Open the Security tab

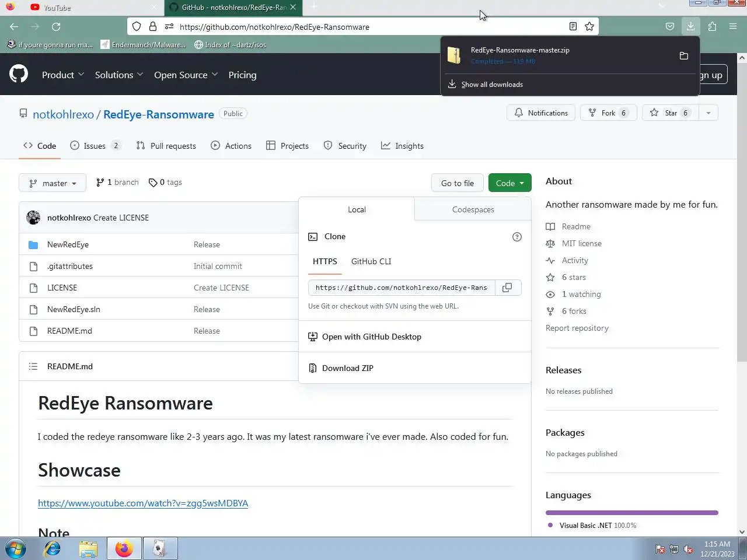(345, 146)
